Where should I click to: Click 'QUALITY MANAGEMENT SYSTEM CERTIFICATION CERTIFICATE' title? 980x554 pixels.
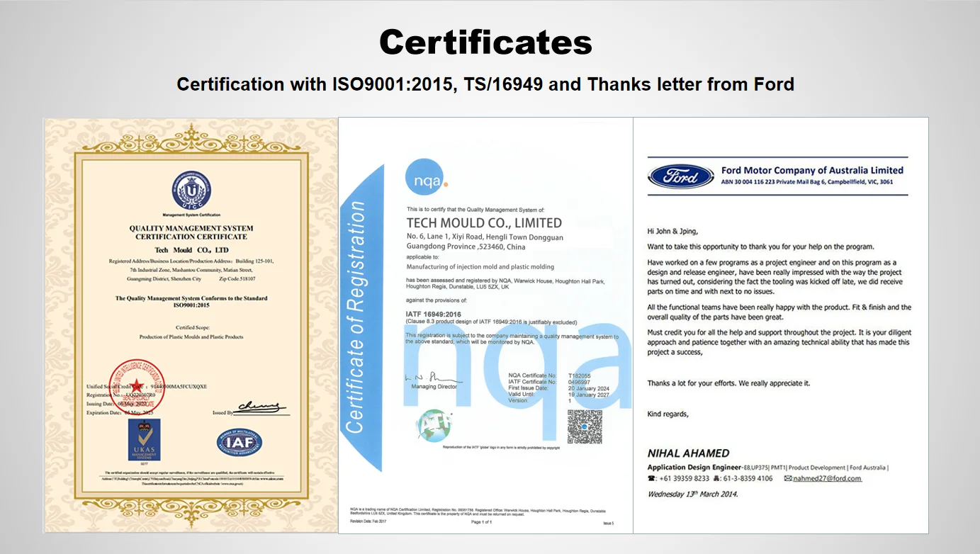click(x=191, y=232)
